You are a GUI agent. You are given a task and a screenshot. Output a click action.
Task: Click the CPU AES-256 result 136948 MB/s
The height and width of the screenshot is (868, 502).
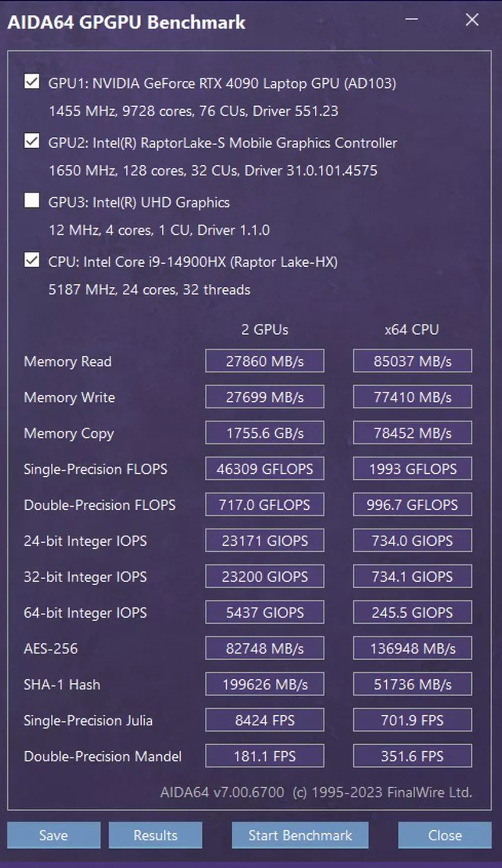point(412,648)
